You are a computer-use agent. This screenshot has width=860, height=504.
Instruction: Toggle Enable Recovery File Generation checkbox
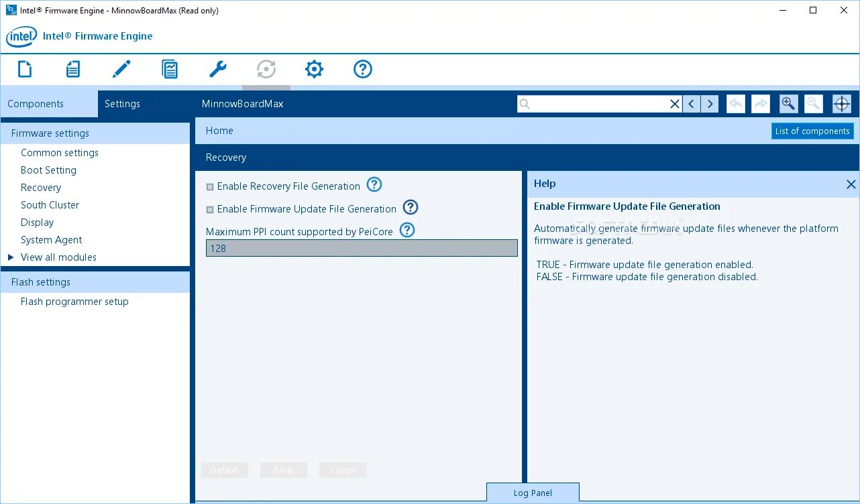click(x=210, y=187)
